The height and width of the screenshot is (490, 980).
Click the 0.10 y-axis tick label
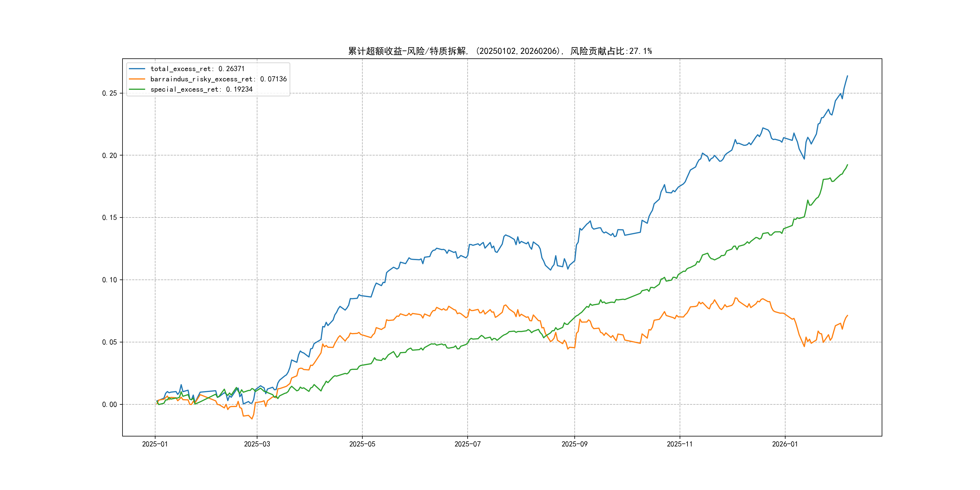[x=109, y=280]
